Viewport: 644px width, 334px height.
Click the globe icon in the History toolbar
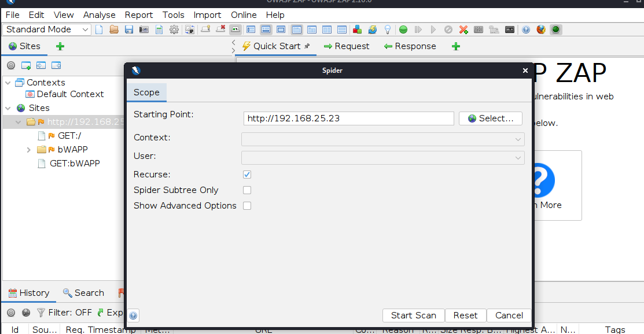26,313
